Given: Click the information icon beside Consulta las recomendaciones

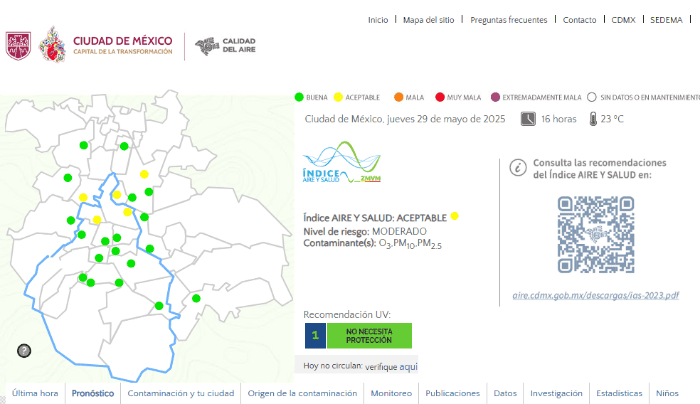Looking at the screenshot, I should pos(518,168).
